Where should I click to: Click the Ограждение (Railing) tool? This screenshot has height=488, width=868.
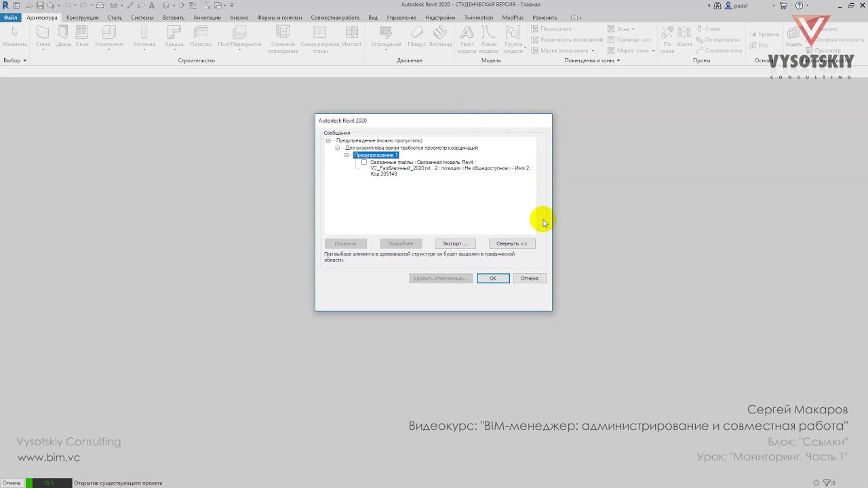click(x=386, y=37)
